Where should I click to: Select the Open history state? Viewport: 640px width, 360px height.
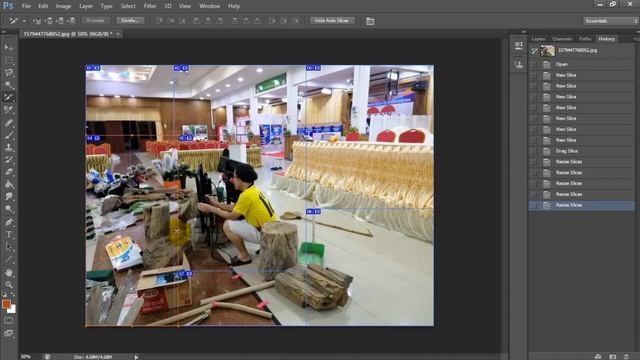581,64
